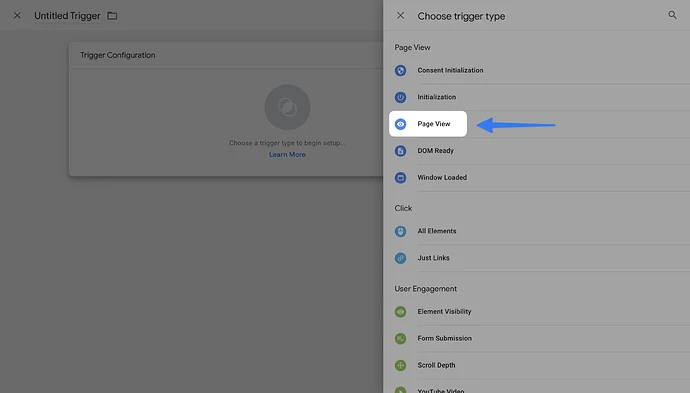The image size is (690, 393).
Task: Select All Elements click trigger
Action: pos(437,231)
